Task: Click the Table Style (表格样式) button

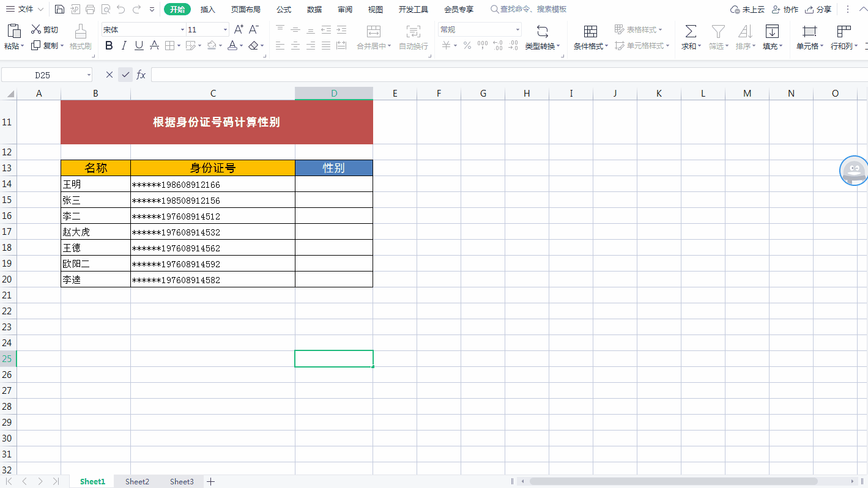Action: click(638, 29)
